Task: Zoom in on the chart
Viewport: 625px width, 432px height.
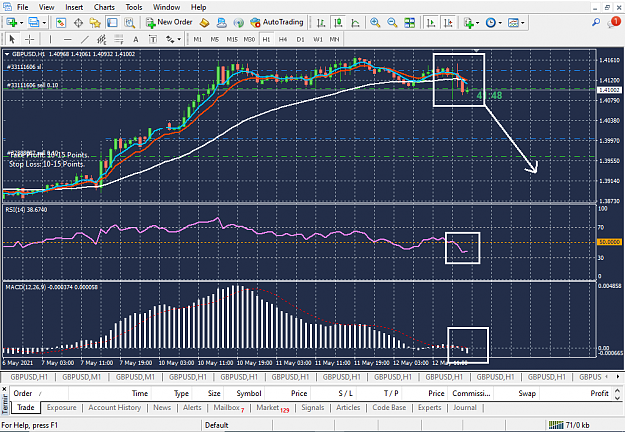Action: click(x=375, y=23)
